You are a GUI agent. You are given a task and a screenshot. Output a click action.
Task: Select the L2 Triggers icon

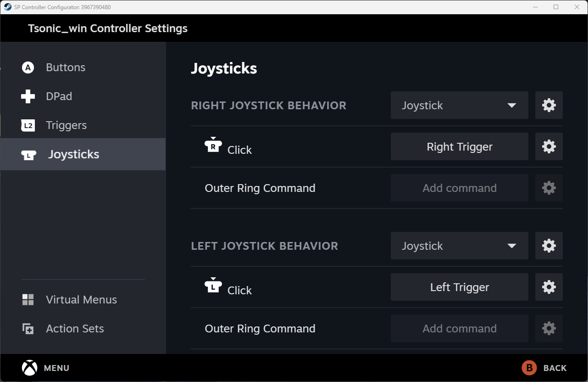28,125
